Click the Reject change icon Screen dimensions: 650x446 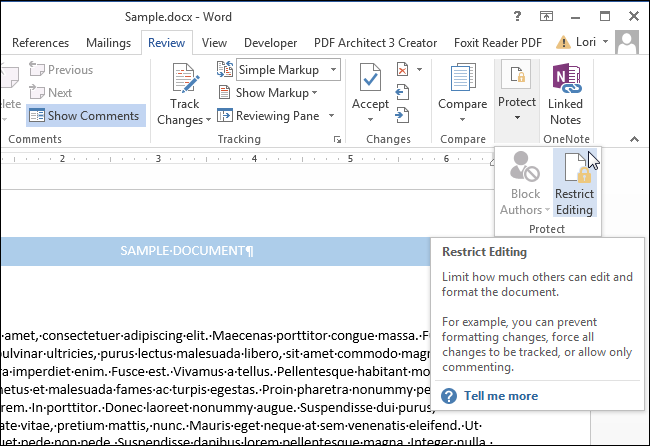coord(402,70)
